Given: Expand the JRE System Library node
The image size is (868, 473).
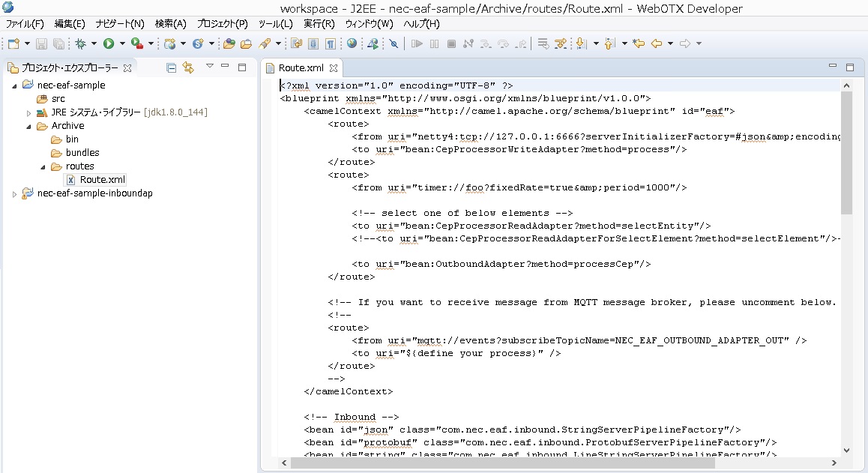Looking at the screenshot, I should coord(29,113).
